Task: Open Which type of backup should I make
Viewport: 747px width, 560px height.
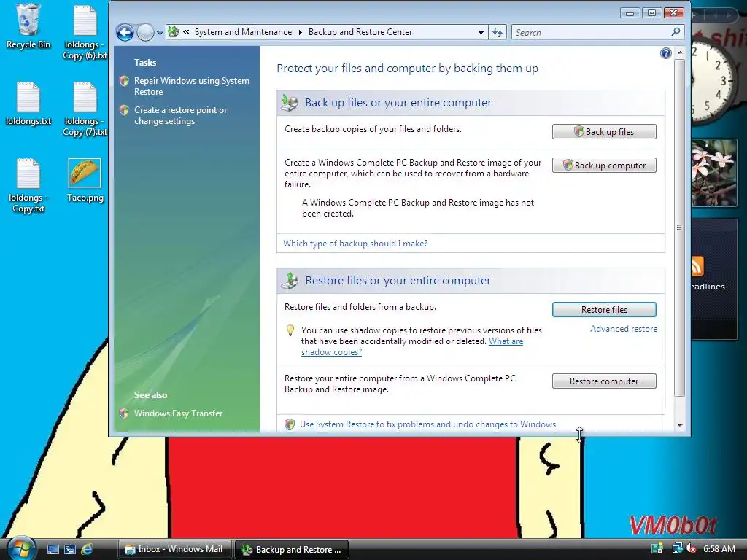Action: tap(355, 244)
